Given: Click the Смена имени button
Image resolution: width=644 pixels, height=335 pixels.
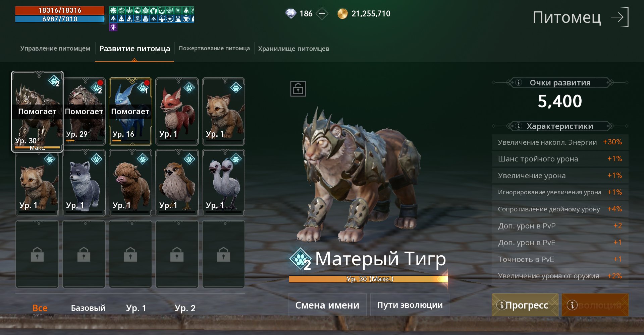Looking at the screenshot, I should pos(327,305).
